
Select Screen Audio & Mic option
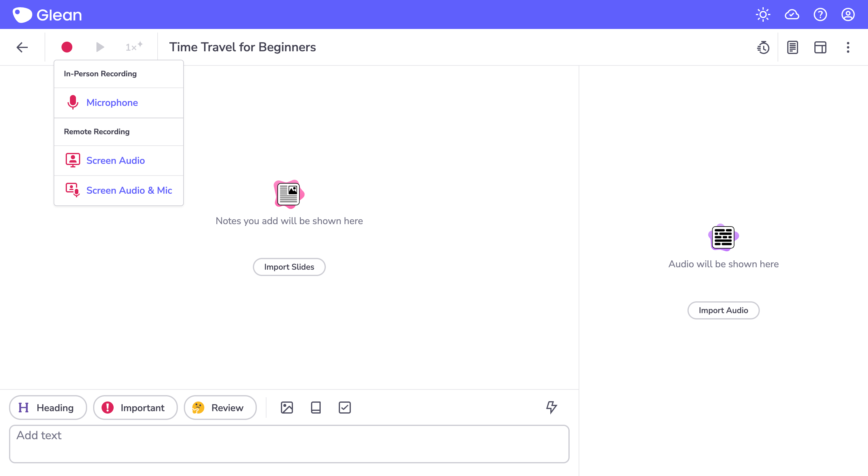pyautogui.click(x=119, y=190)
